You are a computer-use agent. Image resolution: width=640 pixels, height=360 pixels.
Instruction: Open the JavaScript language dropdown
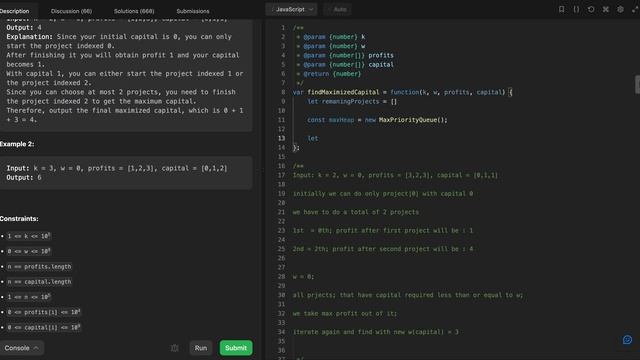pyautogui.click(x=291, y=9)
